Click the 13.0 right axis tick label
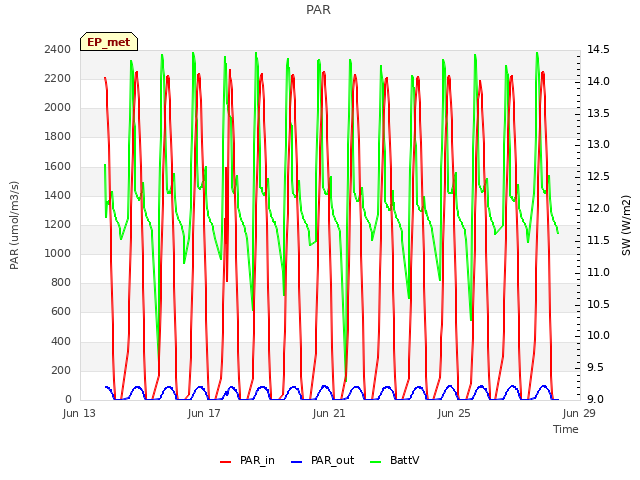 pos(598,144)
